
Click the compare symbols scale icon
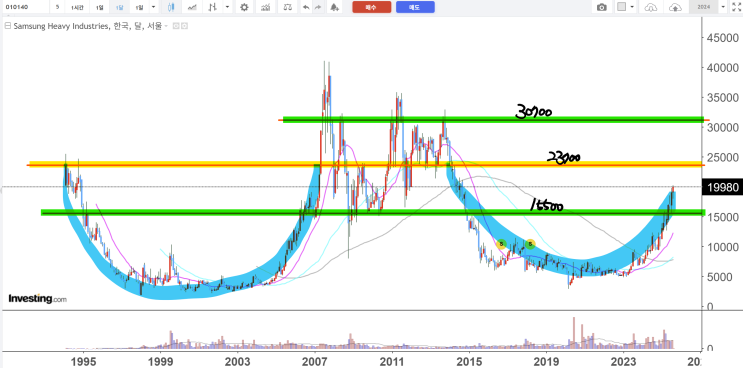(x=287, y=7)
